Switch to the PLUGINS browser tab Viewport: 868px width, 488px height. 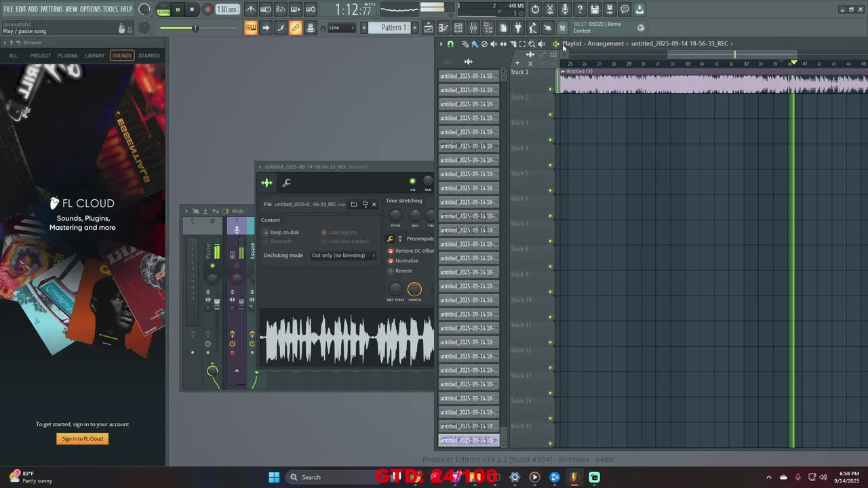pos(67,56)
